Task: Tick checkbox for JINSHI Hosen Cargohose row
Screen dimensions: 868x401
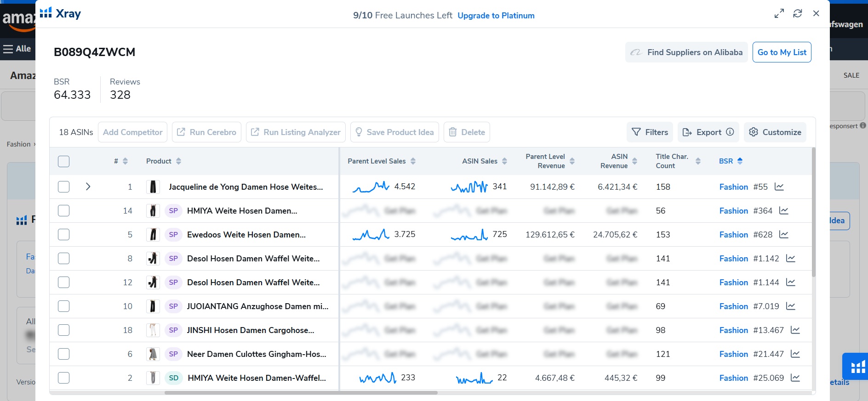Action: pos(64,330)
